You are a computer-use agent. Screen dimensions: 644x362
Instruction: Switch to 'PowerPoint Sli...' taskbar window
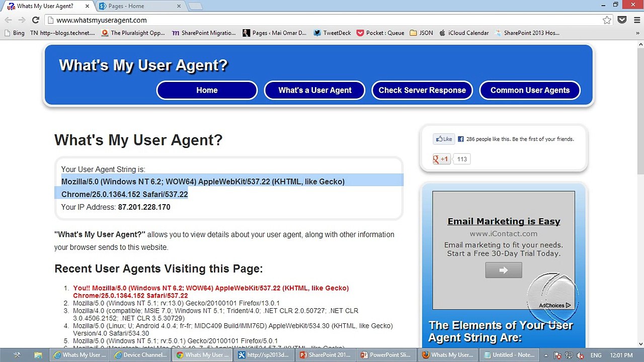pyautogui.click(x=386, y=355)
